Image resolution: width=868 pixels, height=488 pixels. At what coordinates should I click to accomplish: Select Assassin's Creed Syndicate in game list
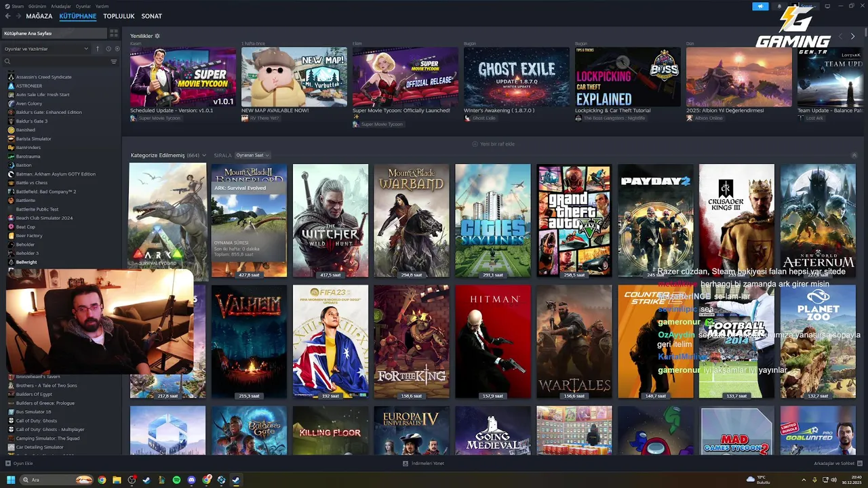(43, 77)
